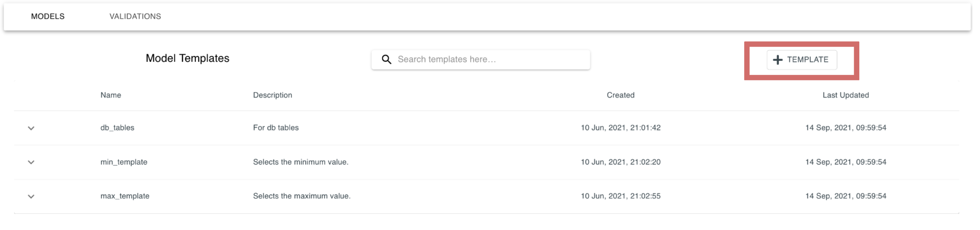The width and height of the screenshot is (980, 230).
Task: Click 'Selects the maximum value.' description
Action: click(x=302, y=196)
